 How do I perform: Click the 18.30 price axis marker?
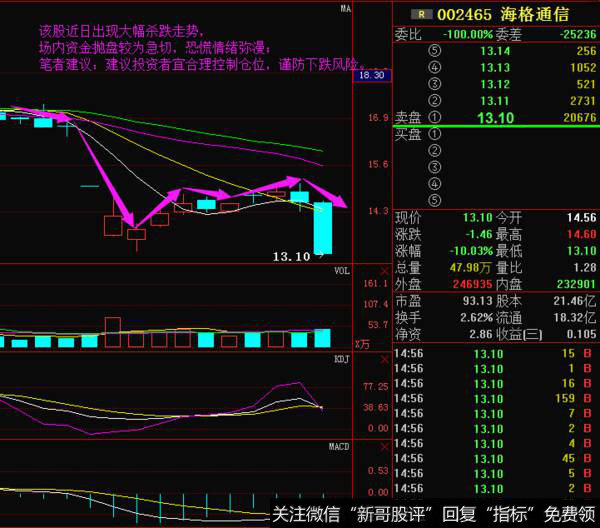(372, 75)
